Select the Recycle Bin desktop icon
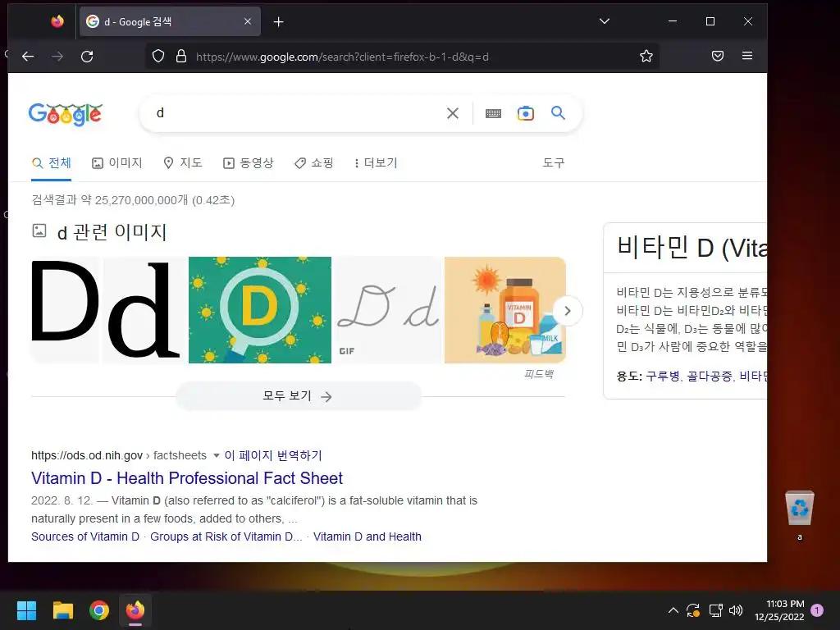The width and height of the screenshot is (840, 630). 800,515
